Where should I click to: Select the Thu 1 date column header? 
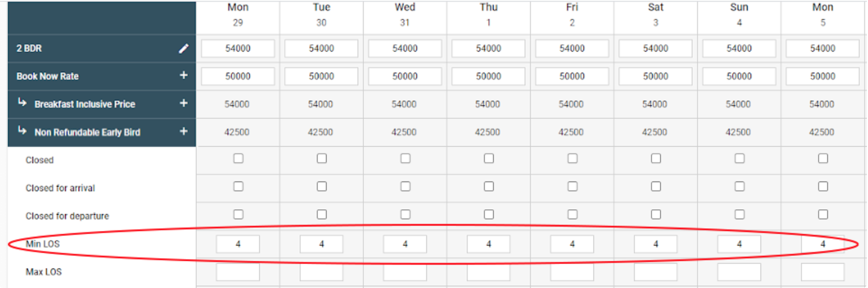(x=488, y=15)
